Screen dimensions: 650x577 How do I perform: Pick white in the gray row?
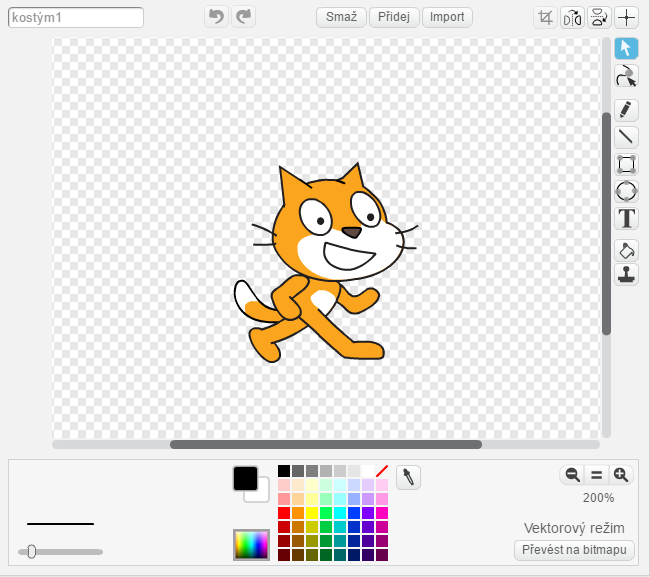(x=368, y=471)
